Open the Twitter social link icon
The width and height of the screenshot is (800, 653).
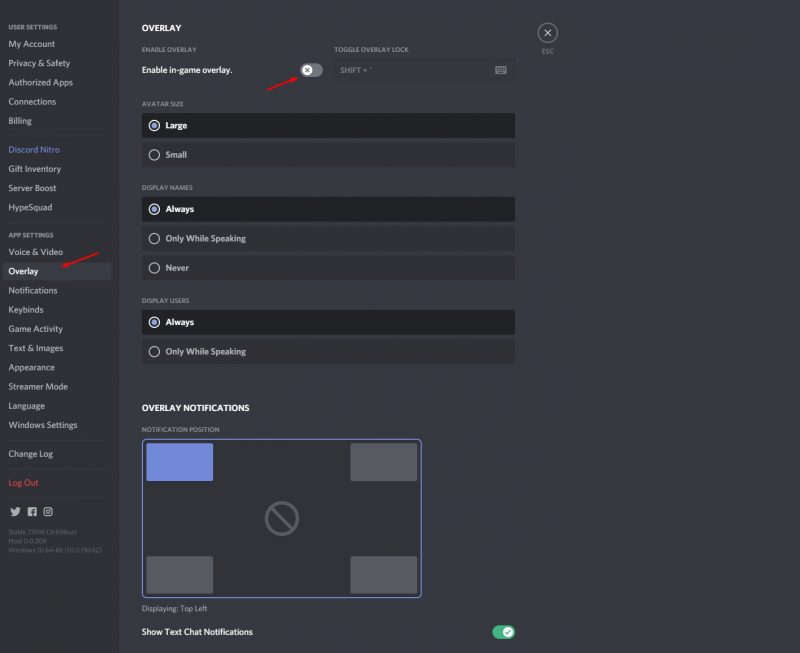tap(15, 511)
